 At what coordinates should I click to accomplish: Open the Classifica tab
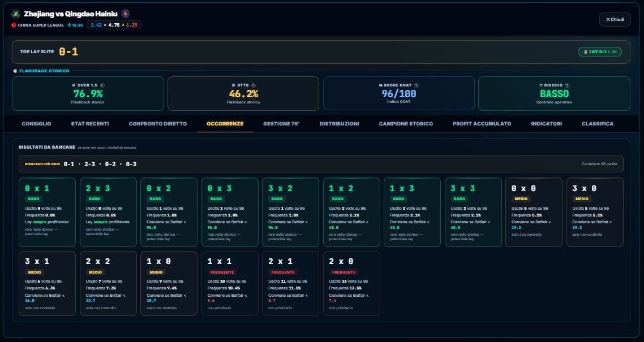tap(598, 123)
